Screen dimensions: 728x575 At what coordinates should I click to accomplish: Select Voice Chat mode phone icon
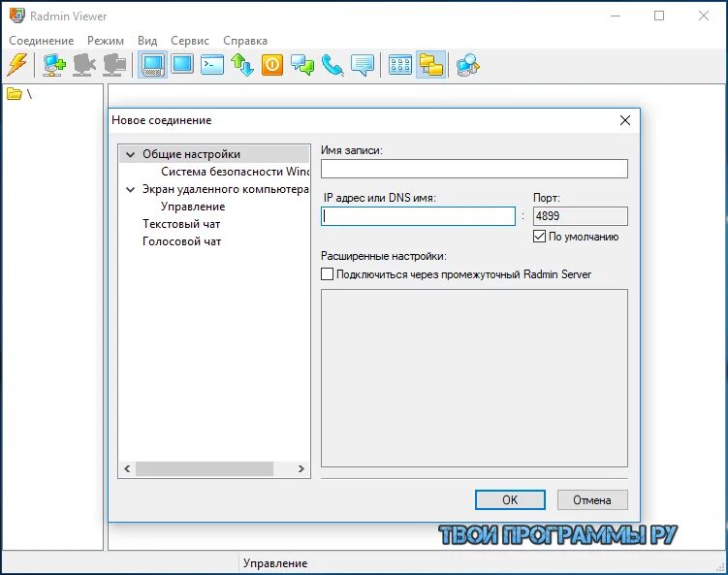click(332, 65)
